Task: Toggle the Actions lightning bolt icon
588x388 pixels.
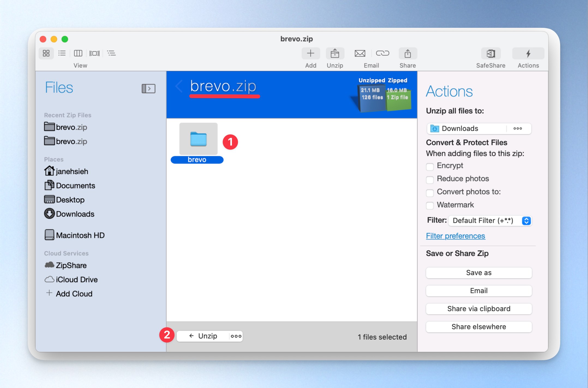Action: click(x=528, y=54)
